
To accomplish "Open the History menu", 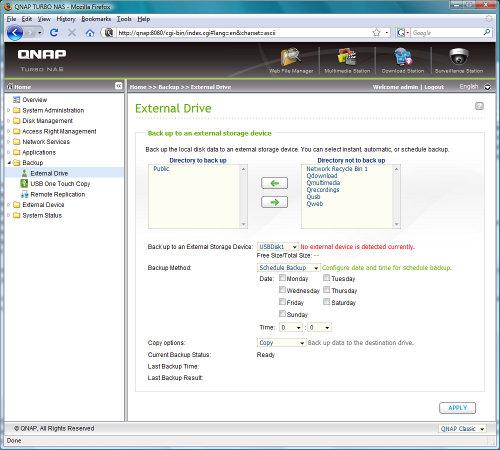I will [66, 19].
